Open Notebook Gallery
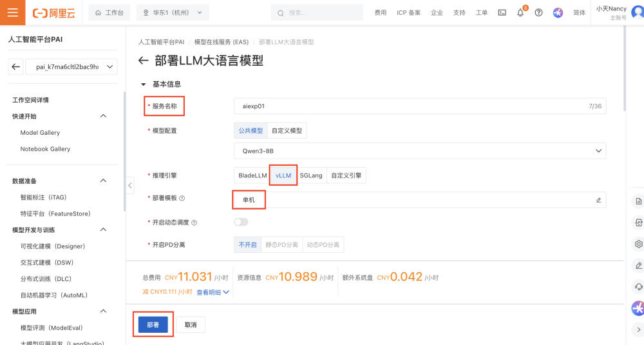644x345 pixels. (45, 149)
